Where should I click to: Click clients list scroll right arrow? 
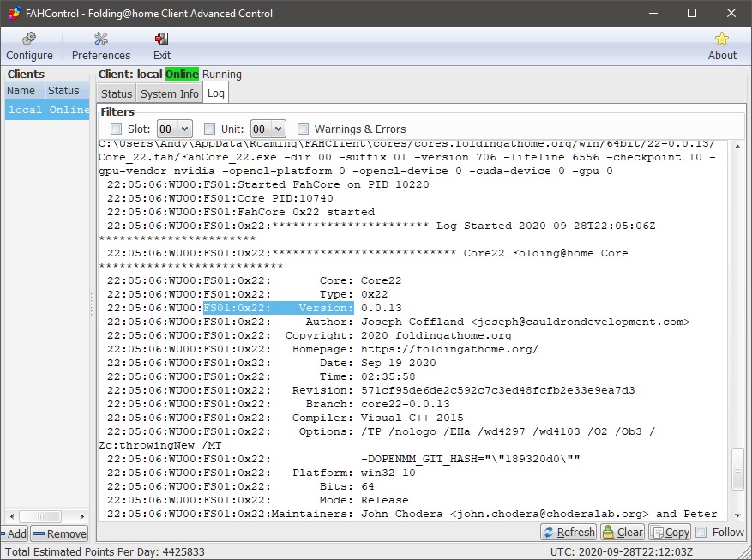82,516
